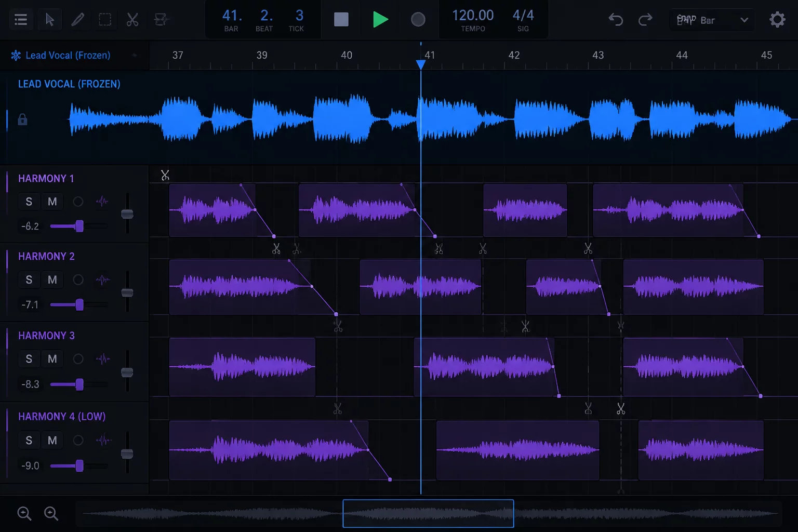Open the hamburger menu in the toolbar
The image size is (798, 532).
coord(21,20)
